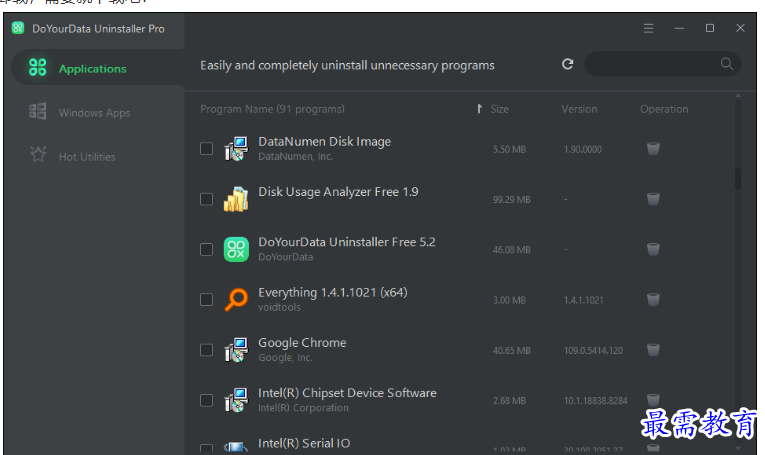Click the DoYourData app logo in title bar
Image resolution: width=765 pixels, height=455 pixels.
tap(18, 28)
